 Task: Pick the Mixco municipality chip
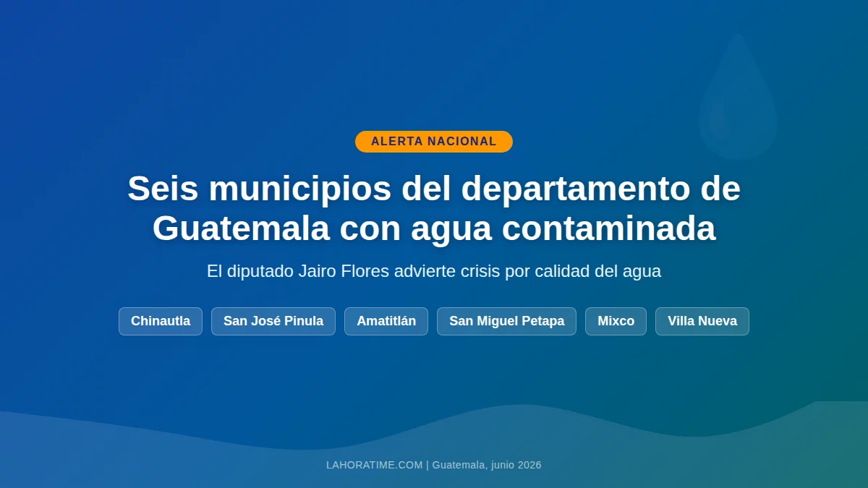coord(616,321)
